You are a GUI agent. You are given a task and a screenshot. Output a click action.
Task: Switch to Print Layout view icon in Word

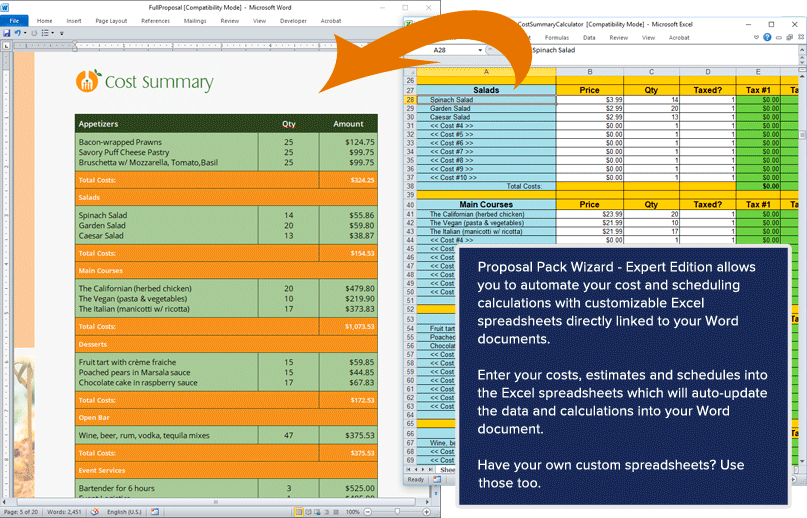coord(299,512)
